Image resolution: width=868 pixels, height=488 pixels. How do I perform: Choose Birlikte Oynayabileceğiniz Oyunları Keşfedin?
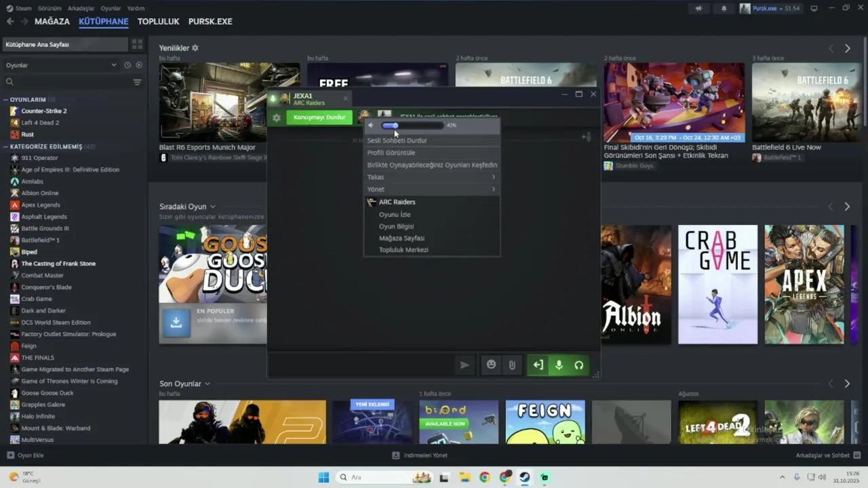coord(431,165)
